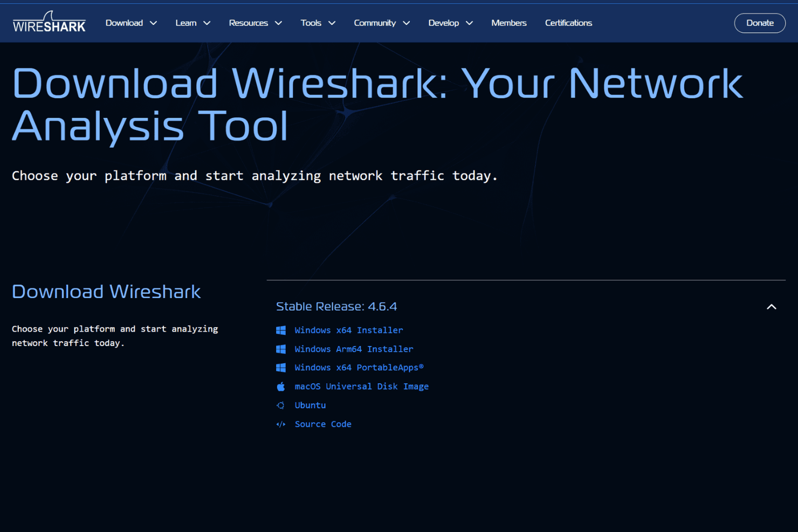Expand the Resources menu chevron

click(278, 23)
